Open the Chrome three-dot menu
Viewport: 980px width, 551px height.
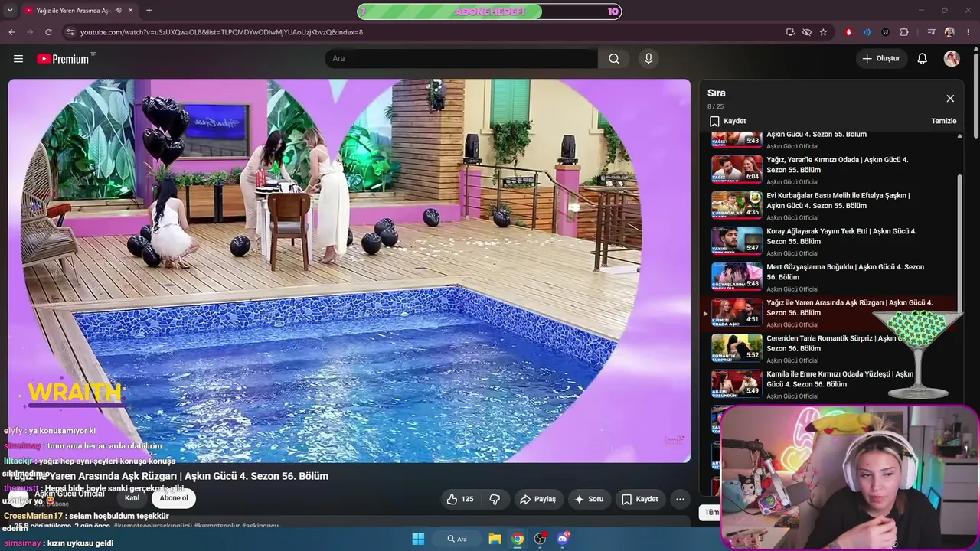tap(969, 32)
